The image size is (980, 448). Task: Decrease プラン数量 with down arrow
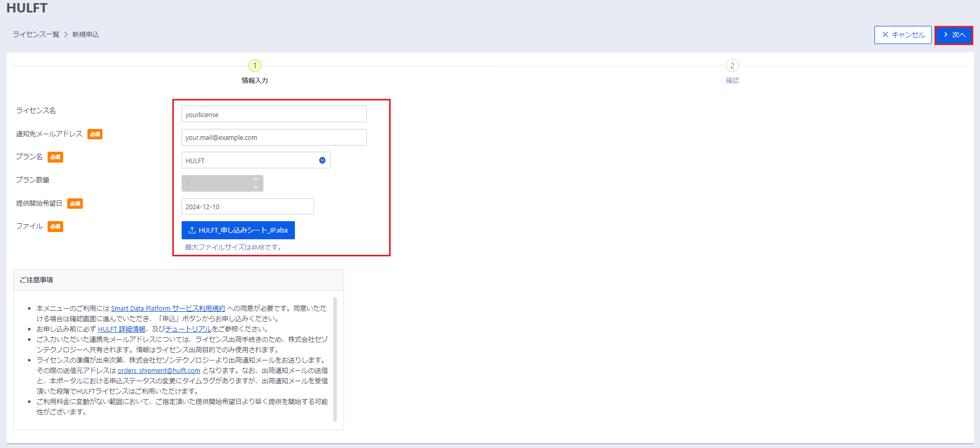pos(256,187)
